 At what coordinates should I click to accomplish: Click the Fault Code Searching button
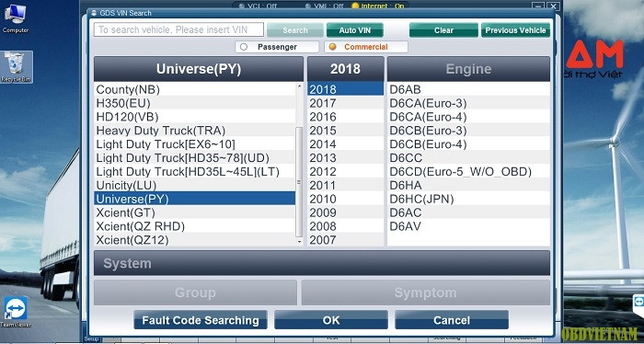click(201, 320)
